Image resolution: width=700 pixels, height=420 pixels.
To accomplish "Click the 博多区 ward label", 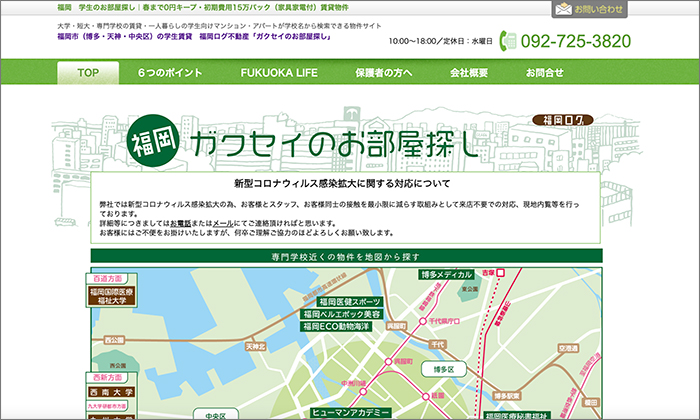I will (x=444, y=370).
